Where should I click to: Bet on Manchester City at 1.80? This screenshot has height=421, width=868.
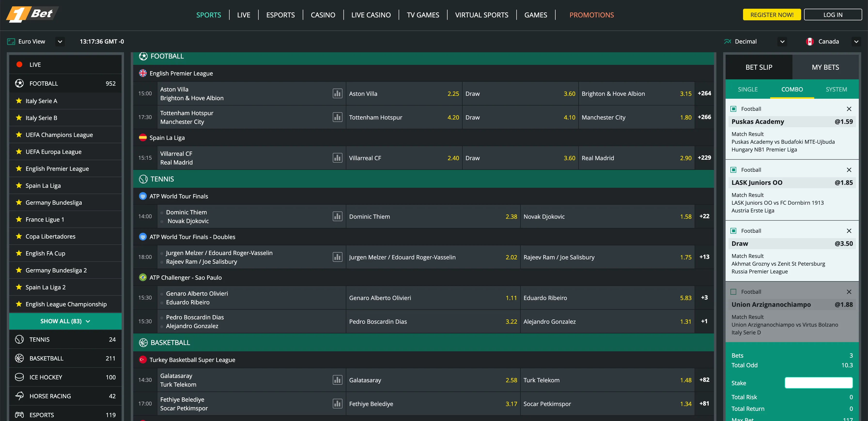(x=636, y=117)
